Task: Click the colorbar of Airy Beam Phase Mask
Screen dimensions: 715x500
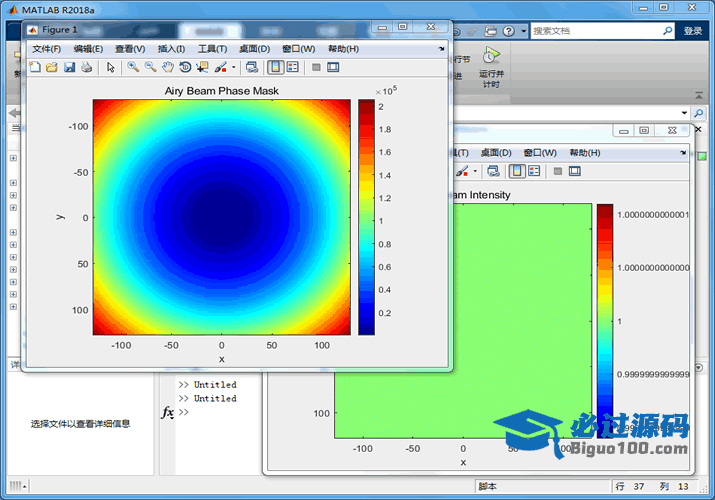Action: 366,217
